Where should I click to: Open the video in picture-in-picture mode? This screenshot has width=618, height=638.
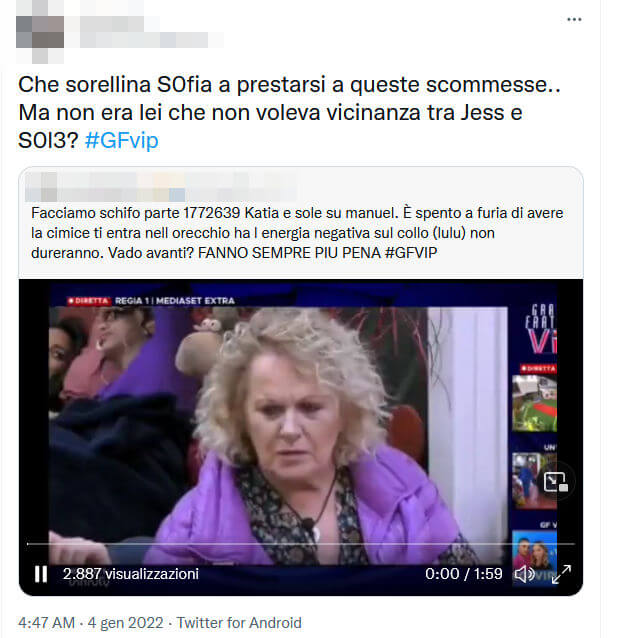click(556, 482)
